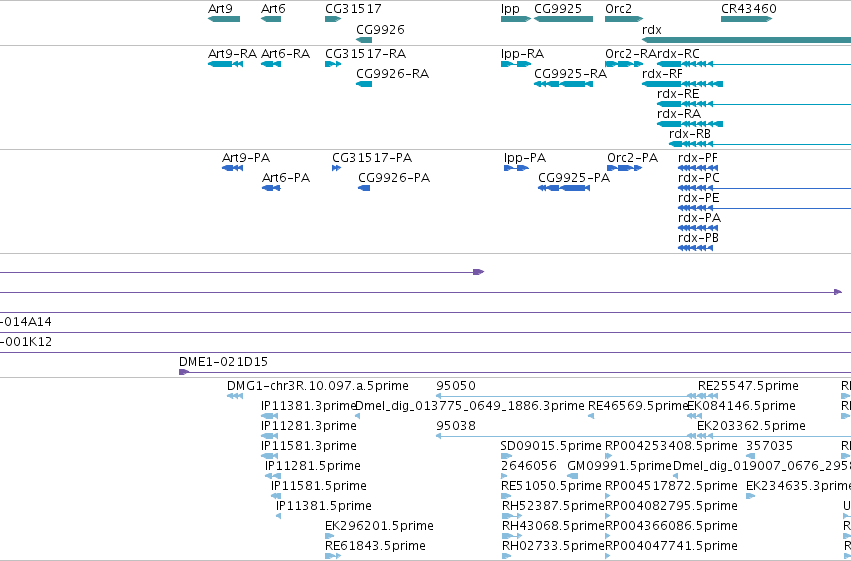
Task: Click the IP11381.5prime EST arrow
Action: tap(278, 516)
